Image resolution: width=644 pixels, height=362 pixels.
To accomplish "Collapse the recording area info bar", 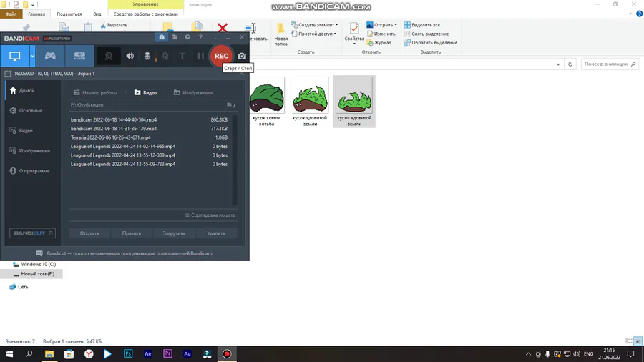I will 242,73.
